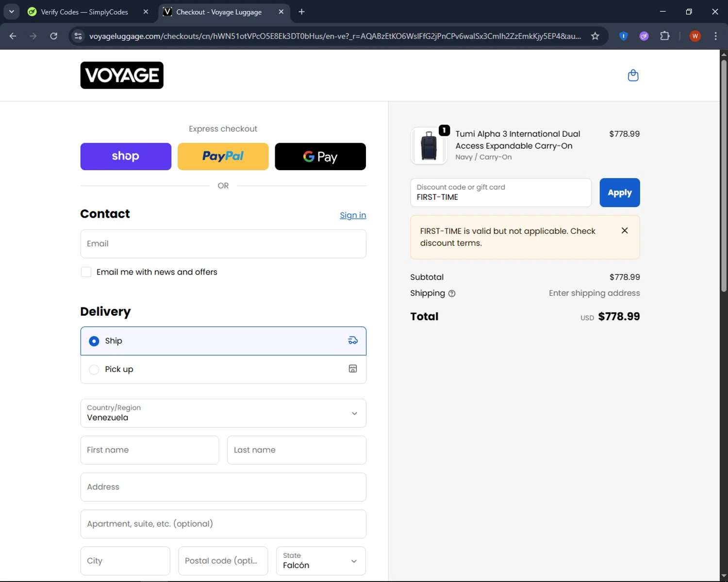Click the Tumi luggage product thumbnail
The height and width of the screenshot is (582, 728).
pyautogui.click(x=429, y=146)
